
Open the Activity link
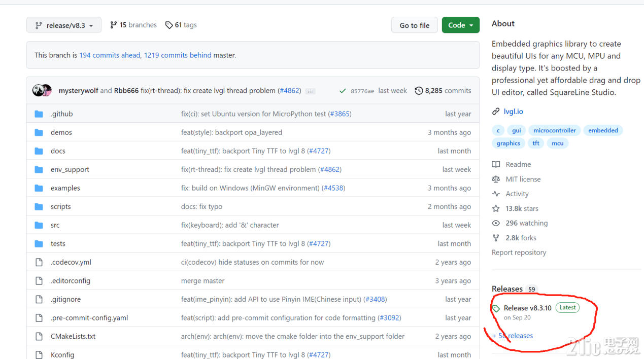(517, 194)
